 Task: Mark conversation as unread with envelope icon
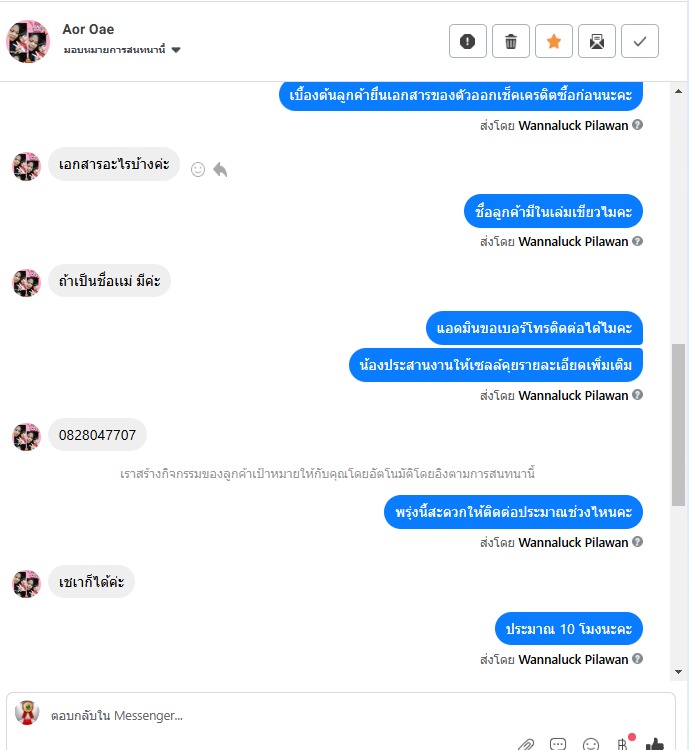pyautogui.click(x=597, y=41)
